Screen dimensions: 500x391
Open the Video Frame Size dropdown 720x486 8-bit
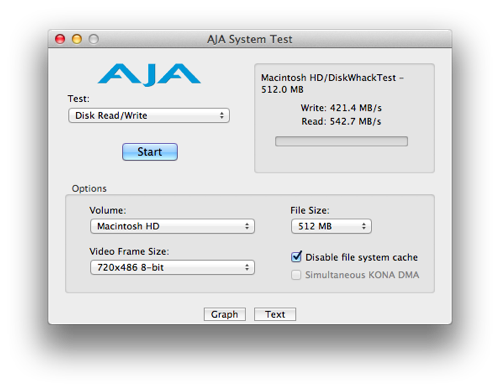(x=172, y=267)
